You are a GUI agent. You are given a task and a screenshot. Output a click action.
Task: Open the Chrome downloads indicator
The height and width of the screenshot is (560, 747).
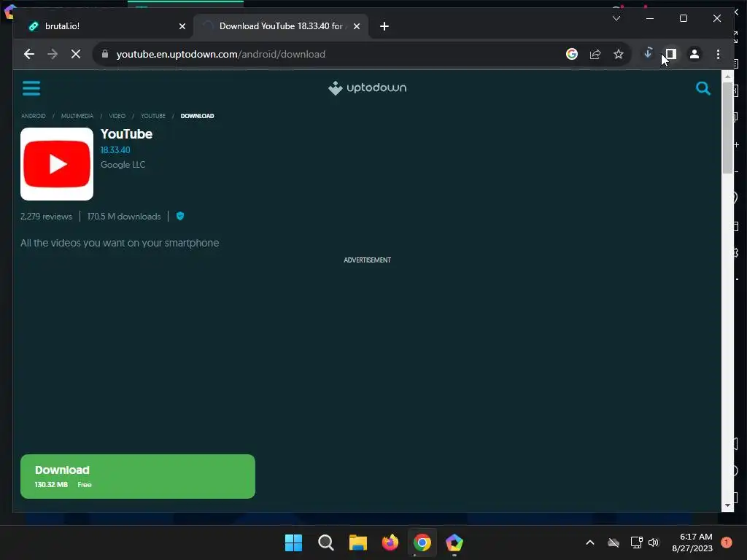pyautogui.click(x=648, y=53)
